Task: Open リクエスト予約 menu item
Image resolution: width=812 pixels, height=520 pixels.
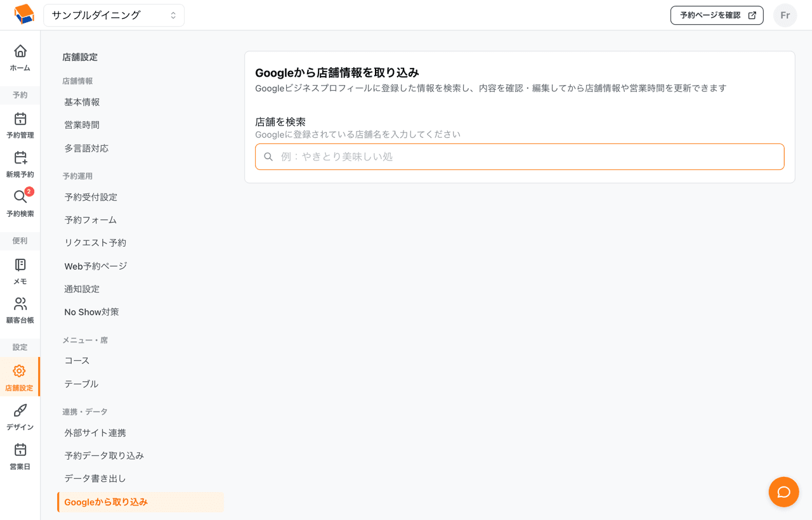Action: (95, 243)
